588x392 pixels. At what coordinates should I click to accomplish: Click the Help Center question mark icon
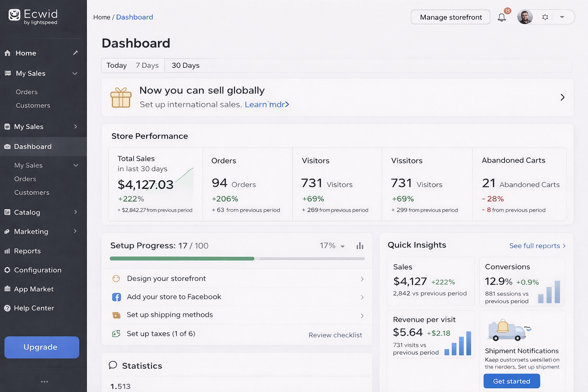click(7, 308)
